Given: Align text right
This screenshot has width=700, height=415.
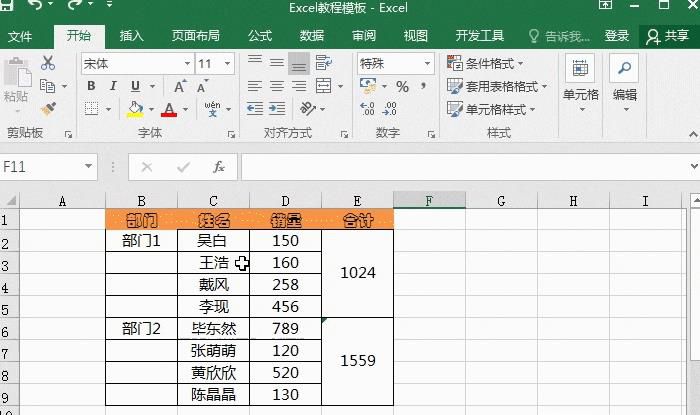Looking at the screenshot, I should tap(299, 86).
